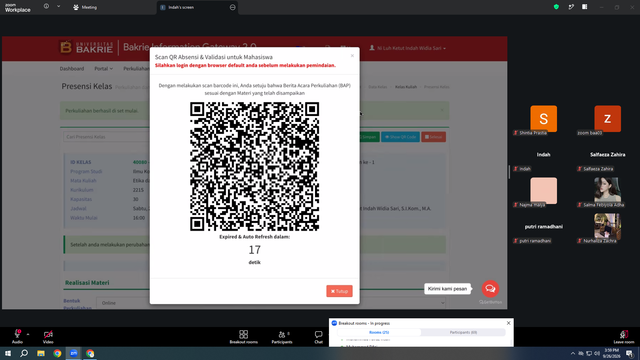Screen dimensions: 640x360
Task: Select Salma Febiyola Adha's video thumbnail
Action: coord(607,191)
